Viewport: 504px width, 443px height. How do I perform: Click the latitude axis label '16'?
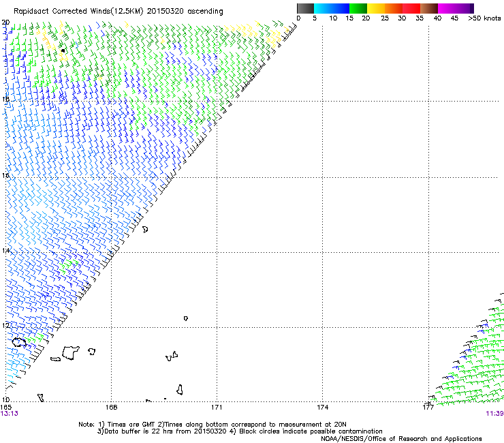click(x=5, y=175)
